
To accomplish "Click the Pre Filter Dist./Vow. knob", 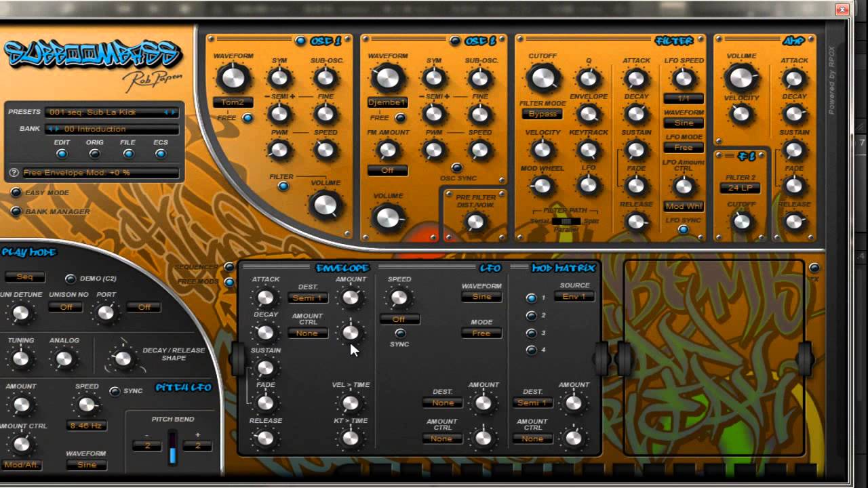I will [x=475, y=222].
